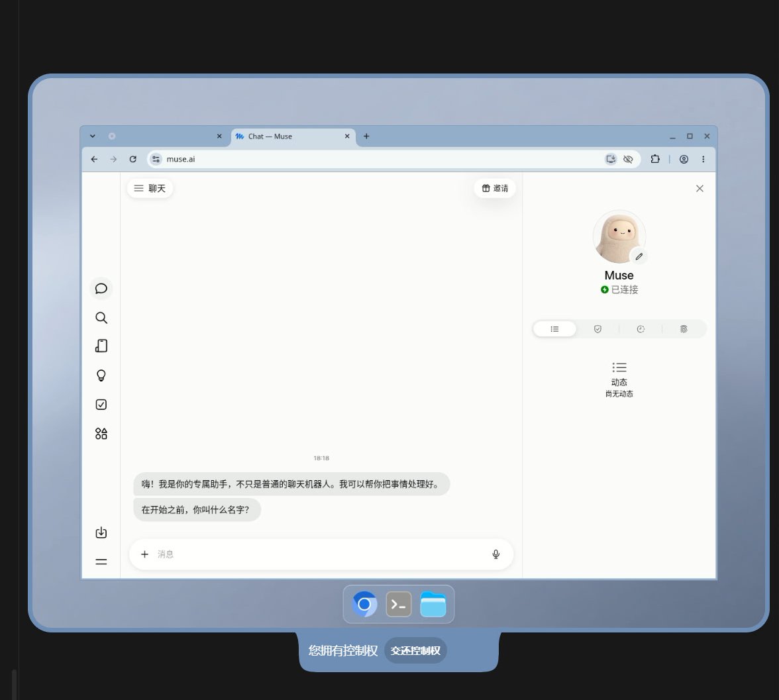Click the plus attachment icon in message box
Viewport: 779px width, 700px height.
[144, 554]
